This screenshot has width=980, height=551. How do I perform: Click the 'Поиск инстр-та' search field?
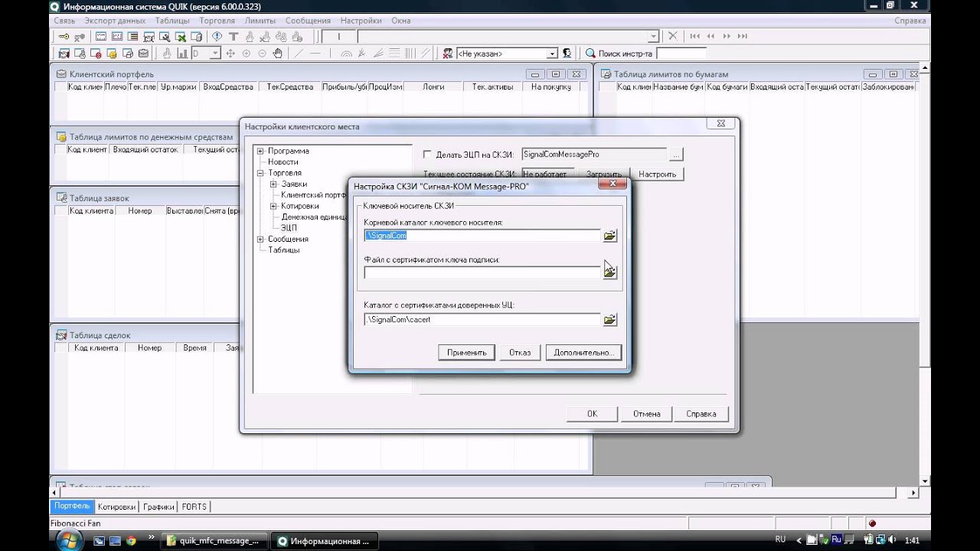tap(681, 54)
